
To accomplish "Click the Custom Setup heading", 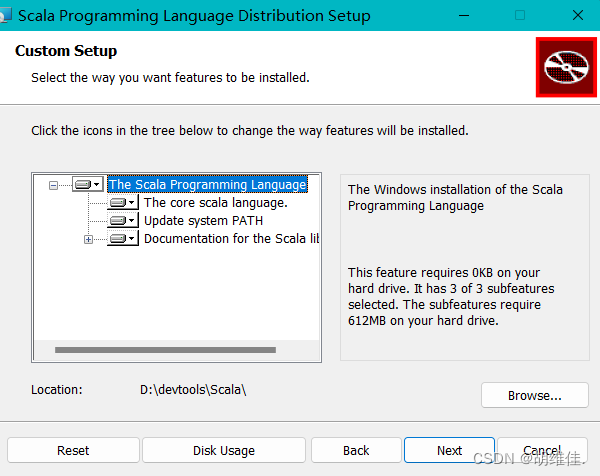I will 66,51.
